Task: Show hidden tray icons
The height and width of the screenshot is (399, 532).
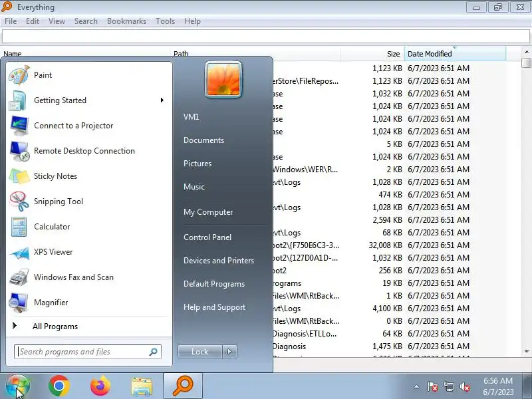Action: pyautogui.click(x=417, y=386)
